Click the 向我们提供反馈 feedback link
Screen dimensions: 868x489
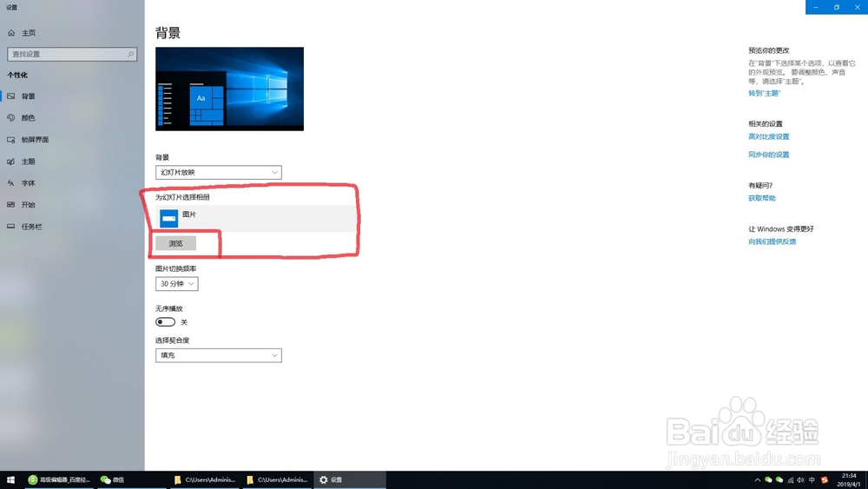pos(773,241)
